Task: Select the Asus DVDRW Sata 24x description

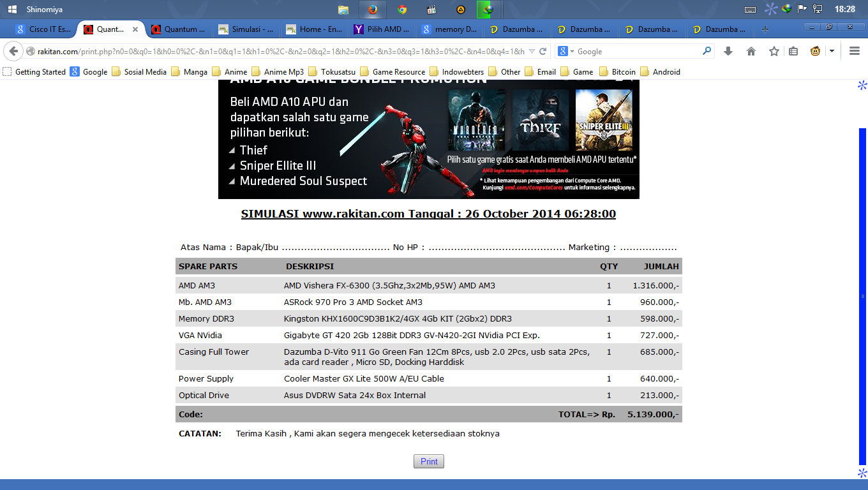Action: pyautogui.click(x=355, y=395)
